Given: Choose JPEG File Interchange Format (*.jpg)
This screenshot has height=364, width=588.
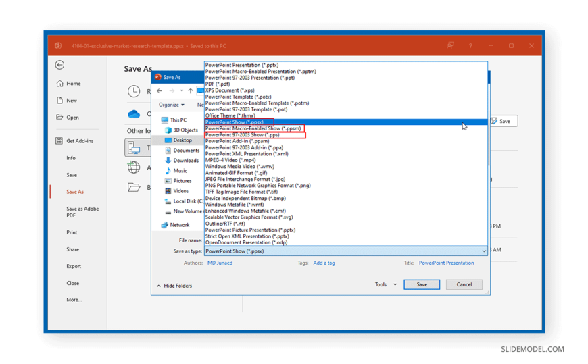Looking at the screenshot, I should coord(346,179).
